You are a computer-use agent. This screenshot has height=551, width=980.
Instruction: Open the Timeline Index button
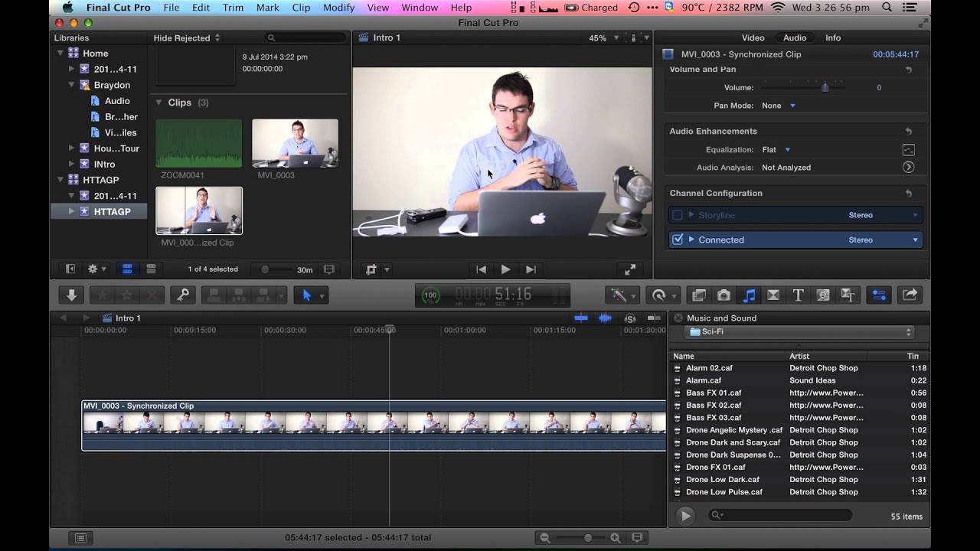81,538
